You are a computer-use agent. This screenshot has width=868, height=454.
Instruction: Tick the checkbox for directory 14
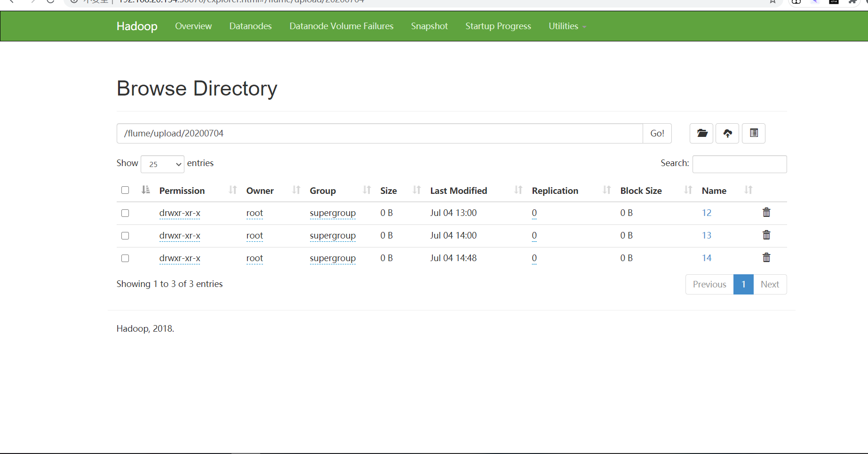pyautogui.click(x=125, y=258)
